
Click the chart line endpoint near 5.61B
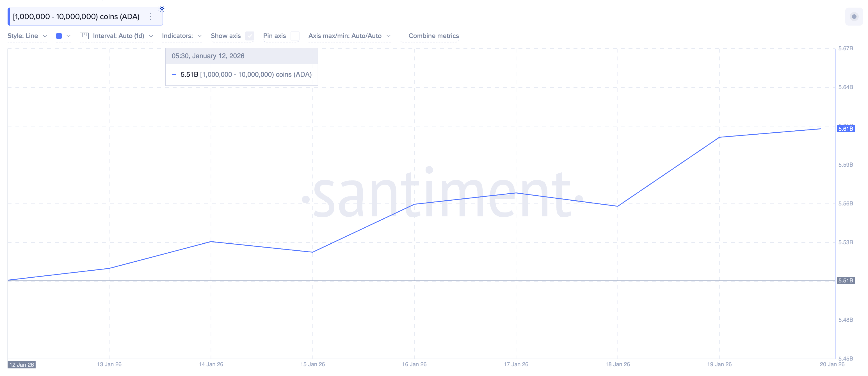(x=821, y=129)
